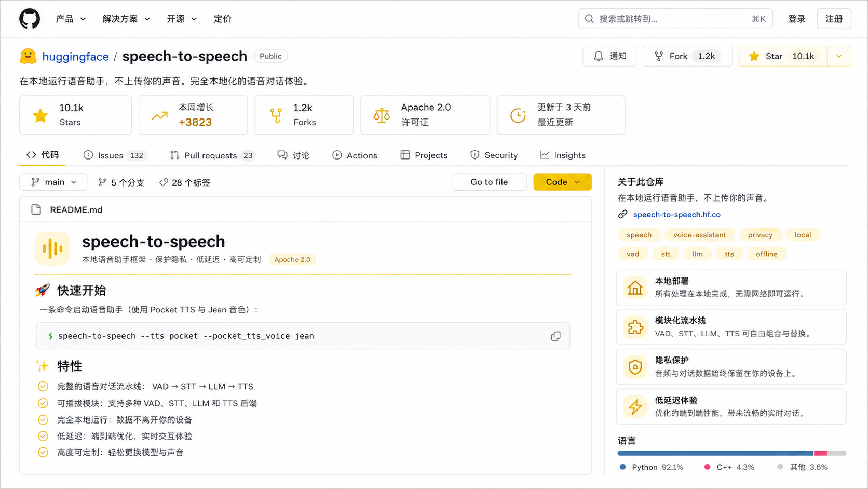Click the 注册 button
Viewport: 868px width, 489px height.
(x=834, y=19)
